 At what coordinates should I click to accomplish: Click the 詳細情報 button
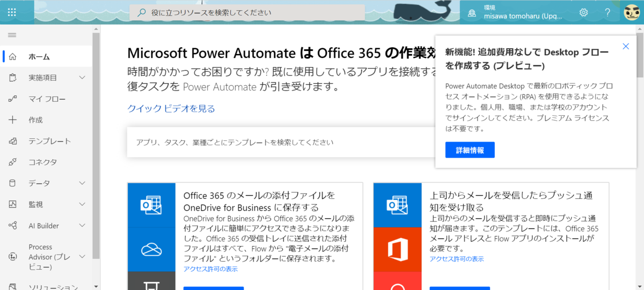470,150
